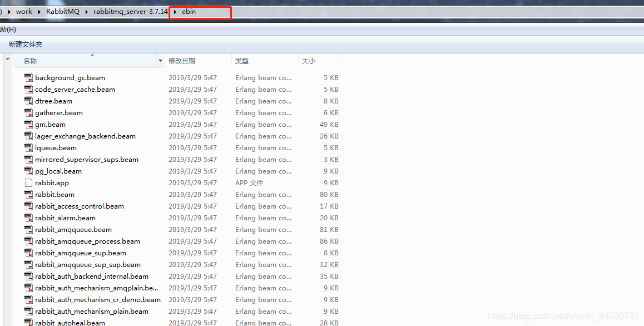Expand the breadcrumb arrow before rabbitmq_server-3.7.14

pos(87,12)
